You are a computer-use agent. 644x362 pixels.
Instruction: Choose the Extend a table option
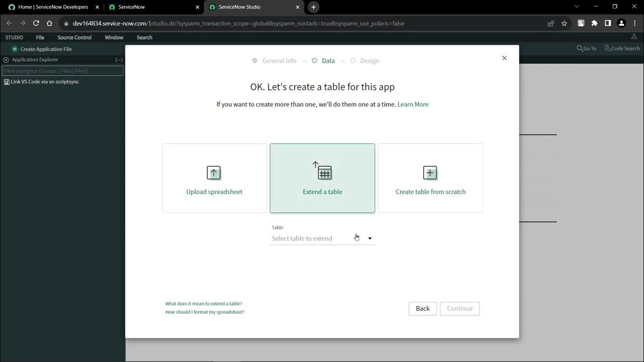tap(323, 178)
